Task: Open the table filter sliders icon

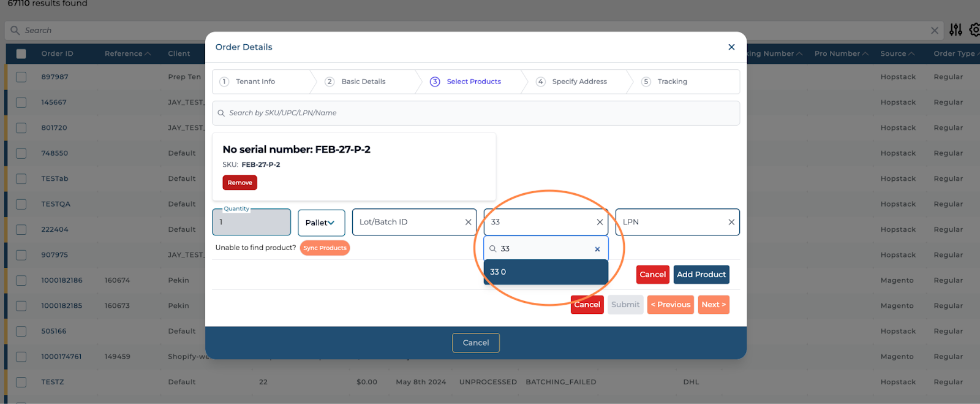Action: [956, 29]
